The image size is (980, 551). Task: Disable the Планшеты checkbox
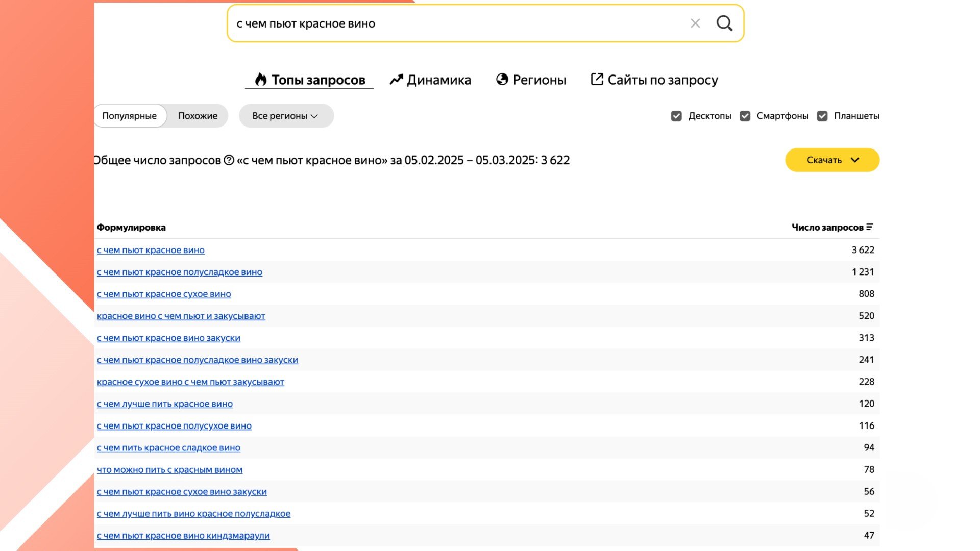[822, 116]
